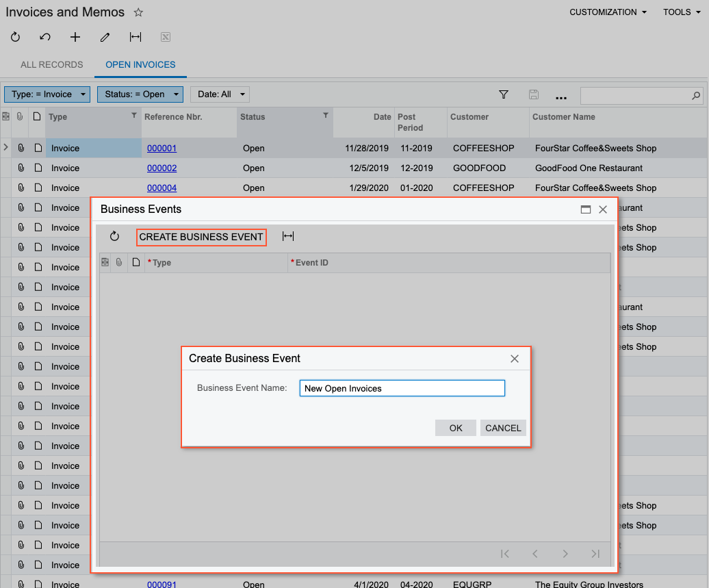Open the three-dots more options menu
The height and width of the screenshot is (588, 709).
(561, 95)
